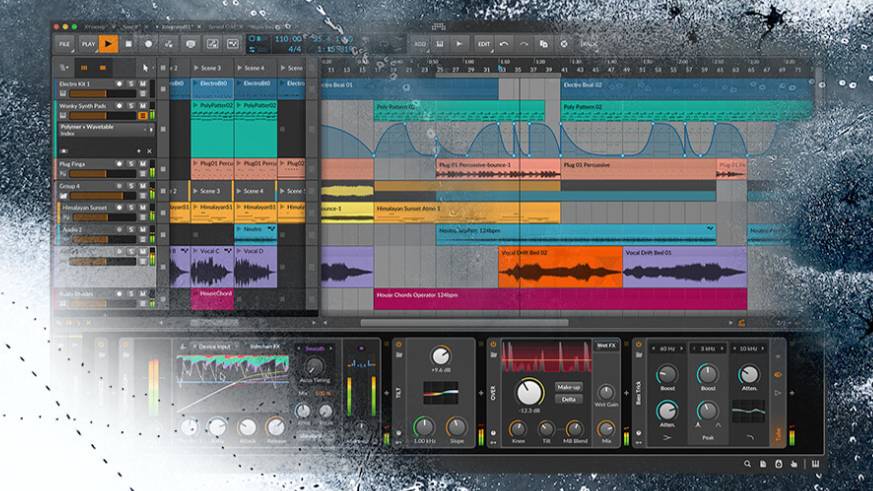873x491 pixels.
Task: Open the 3 kHz frequency selector
Action: click(708, 348)
